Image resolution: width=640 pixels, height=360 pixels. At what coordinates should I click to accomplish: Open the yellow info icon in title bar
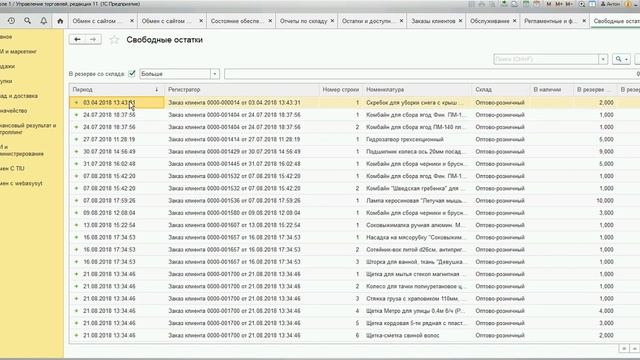[629, 4]
